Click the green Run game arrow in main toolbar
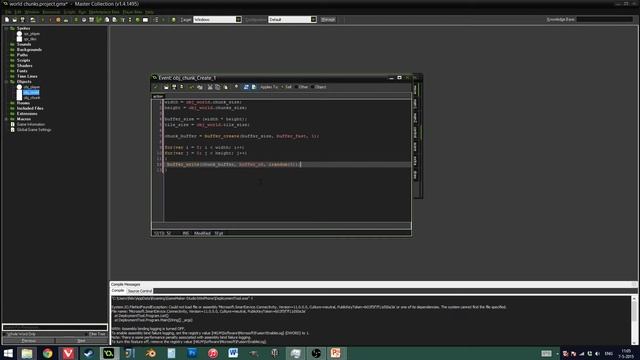The height and width of the screenshot is (360, 640). point(42,20)
